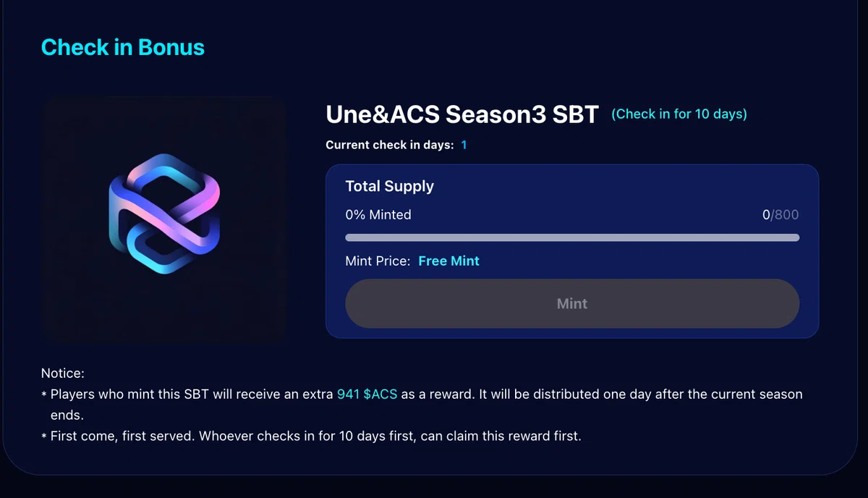Viewport: 868px width, 498px height.
Task: Click the hexagon knot SBT logo
Action: (164, 214)
